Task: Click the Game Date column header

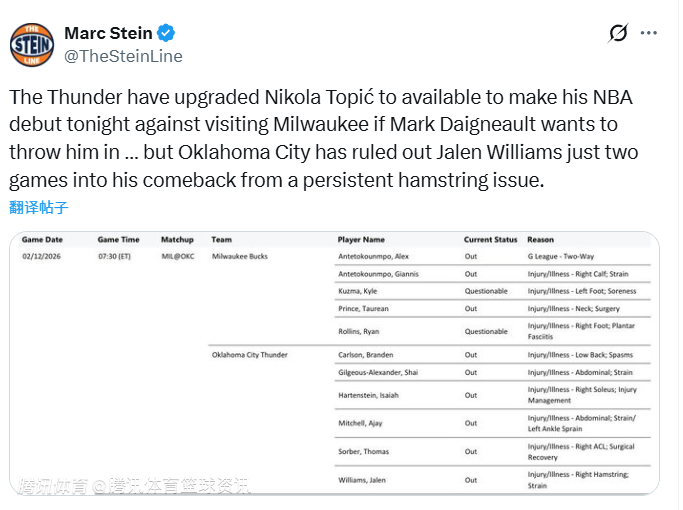Action: click(x=42, y=240)
